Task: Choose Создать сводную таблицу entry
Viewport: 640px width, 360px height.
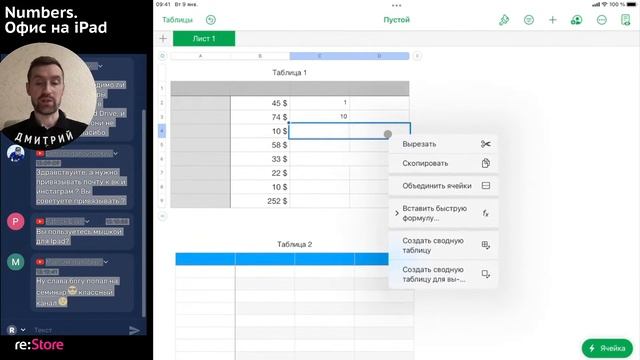Action: (x=443, y=245)
